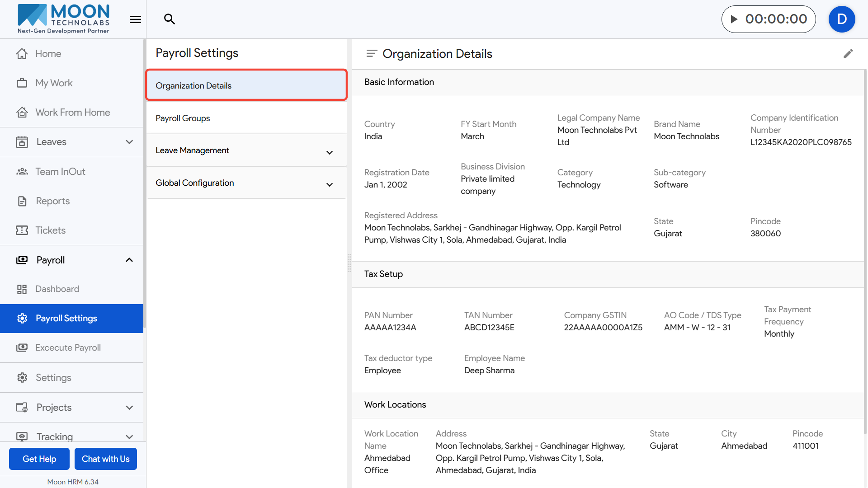Open the user avatar D menu

click(x=841, y=19)
